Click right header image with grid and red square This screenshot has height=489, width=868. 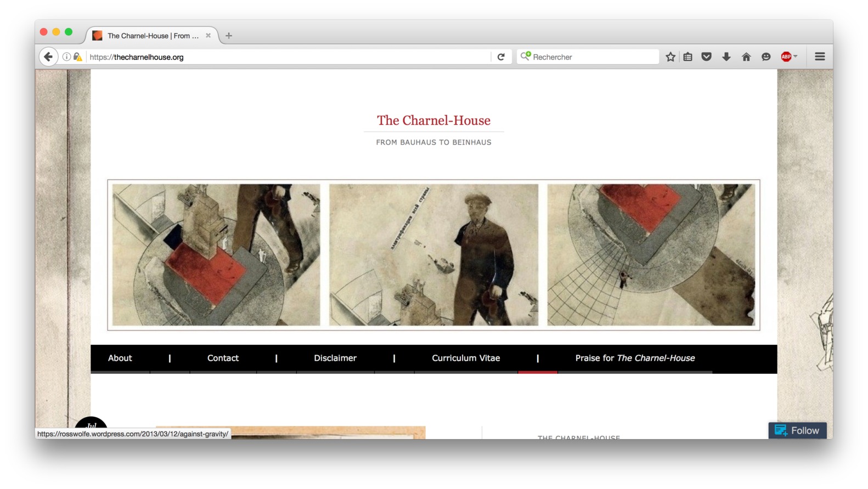pyautogui.click(x=651, y=255)
